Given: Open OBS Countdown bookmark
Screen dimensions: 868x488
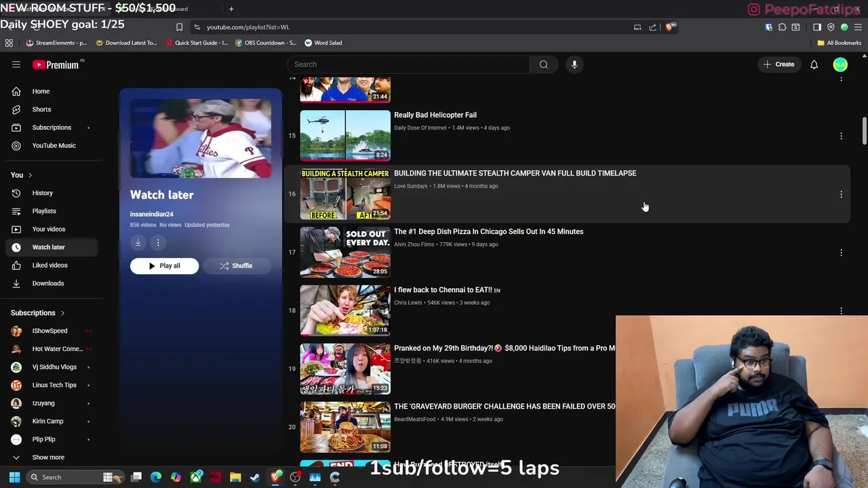Looking at the screenshot, I should click(x=266, y=43).
